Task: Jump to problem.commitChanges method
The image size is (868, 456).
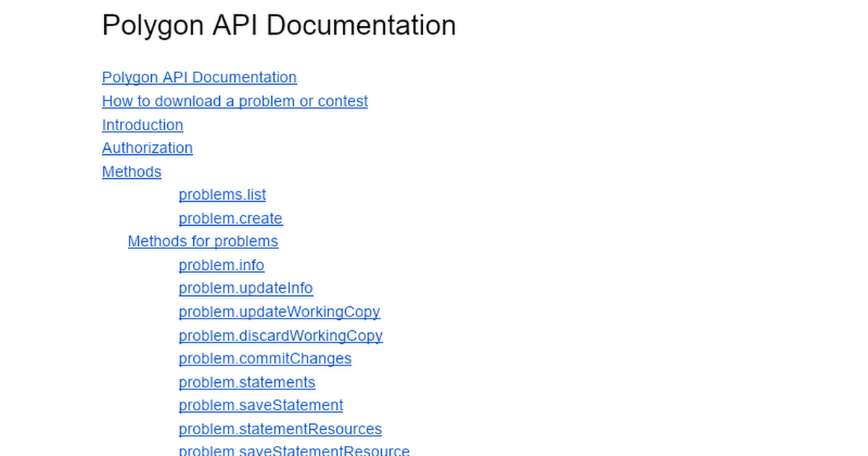Action: tap(265, 359)
